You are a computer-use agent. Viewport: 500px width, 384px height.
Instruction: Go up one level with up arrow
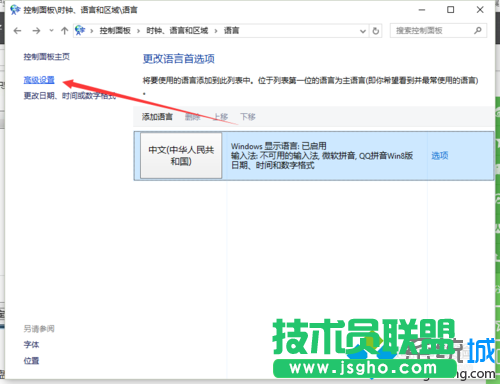pyautogui.click(x=64, y=31)
